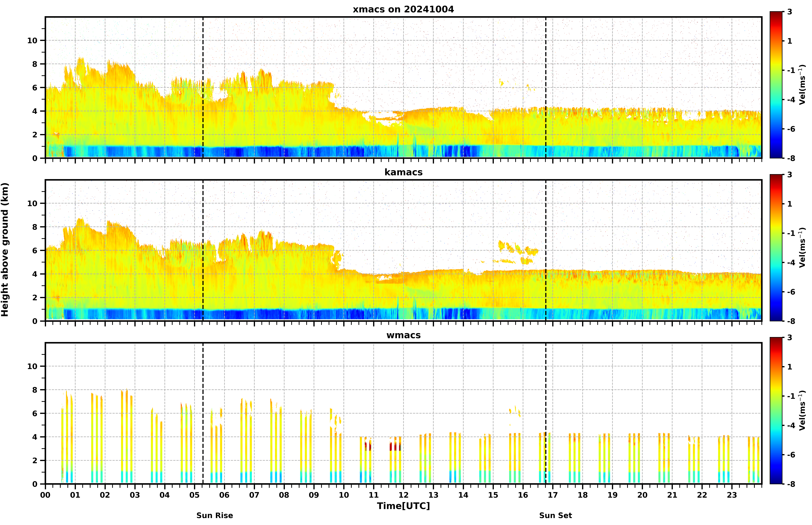Click the "Vel(ms-1)" label of xmacs colorbar
Viewport: 812px width, 525px height.
pyautogui.click(x=802, y=84)
